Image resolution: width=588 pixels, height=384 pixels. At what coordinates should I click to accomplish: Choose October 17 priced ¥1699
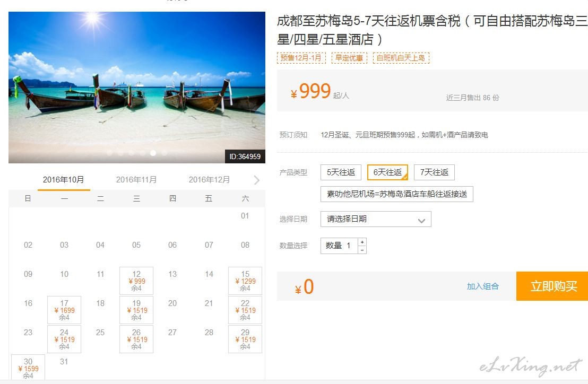point(64,310)
